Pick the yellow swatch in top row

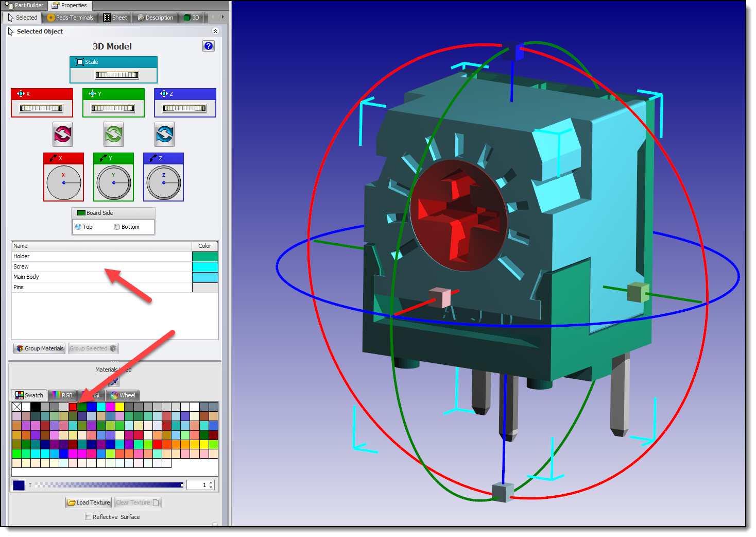coord(119,407)
